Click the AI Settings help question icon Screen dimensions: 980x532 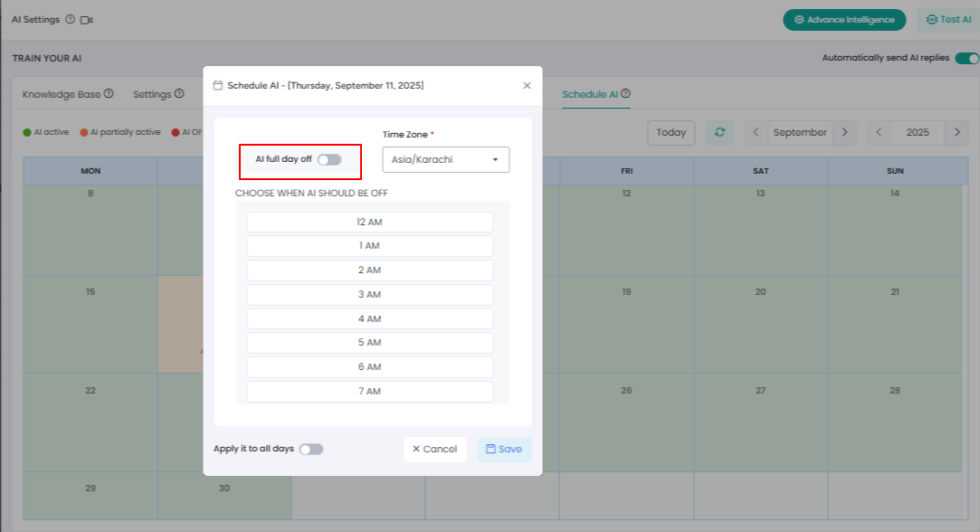[x=70, y=19]
